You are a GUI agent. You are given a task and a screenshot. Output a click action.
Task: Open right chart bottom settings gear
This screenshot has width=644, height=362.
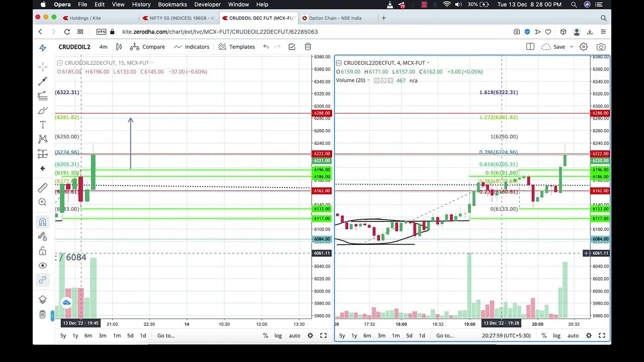589,335
